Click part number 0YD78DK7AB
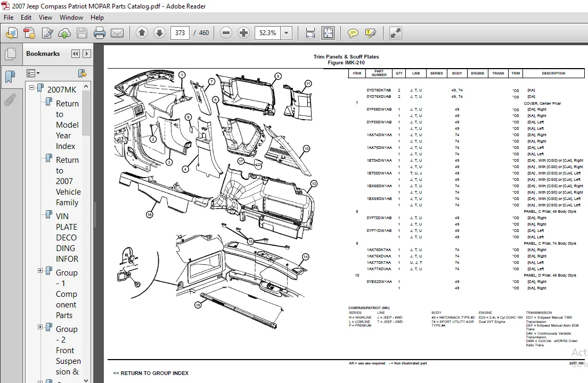588x383 pixels. click(x=379, y=90)
